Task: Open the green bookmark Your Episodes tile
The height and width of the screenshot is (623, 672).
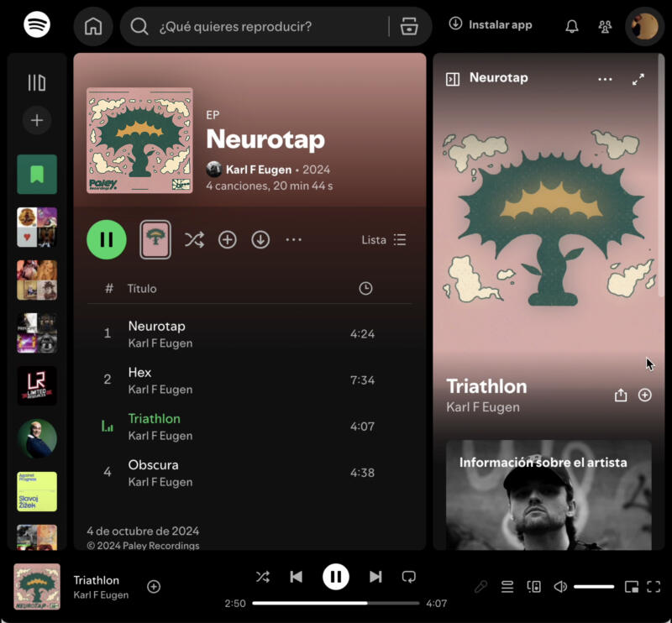Action: (37, 175)
